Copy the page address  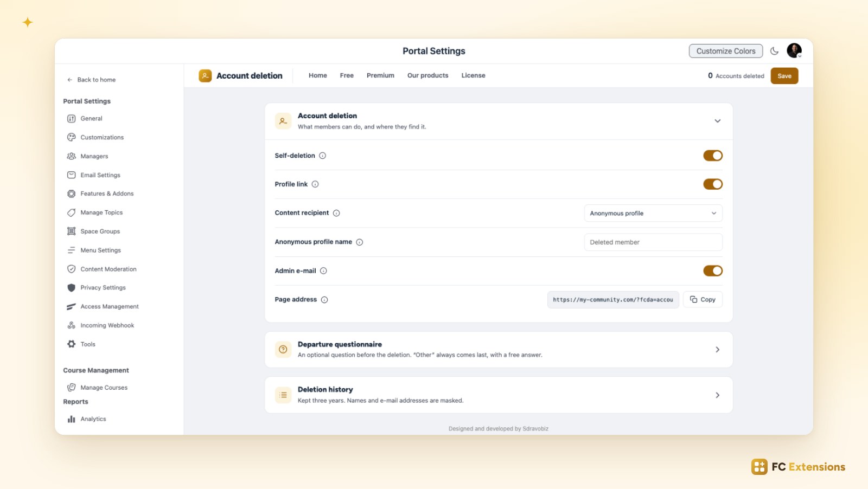pyautogui.click(x=703, y=299)
